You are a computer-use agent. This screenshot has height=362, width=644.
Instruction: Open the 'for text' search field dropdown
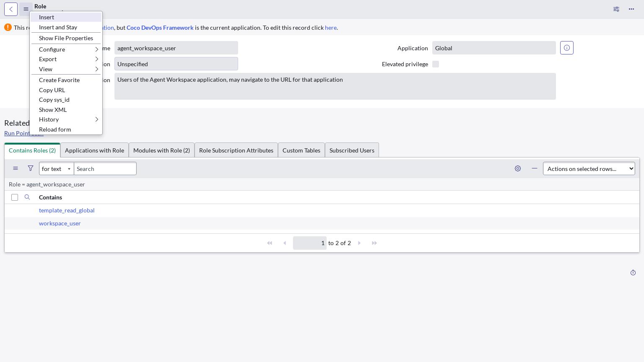click(57, 168)
